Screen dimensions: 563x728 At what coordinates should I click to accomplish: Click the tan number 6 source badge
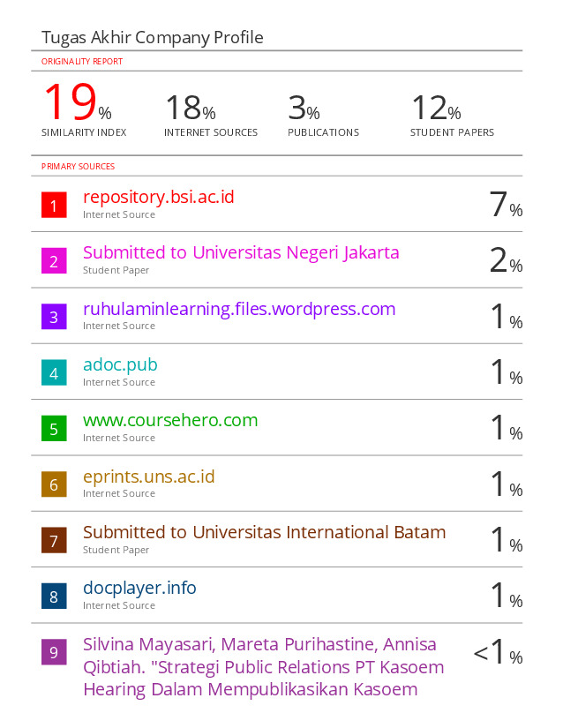pos(54,484)
